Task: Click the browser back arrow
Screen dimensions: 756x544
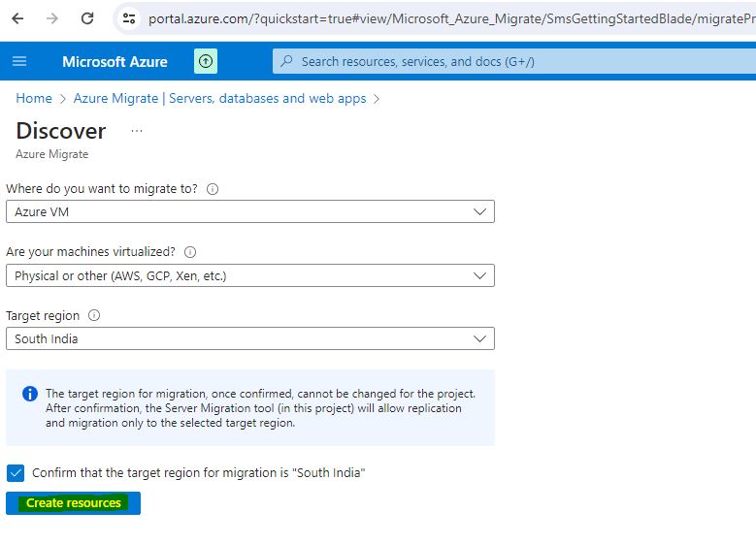Action: 17,18
